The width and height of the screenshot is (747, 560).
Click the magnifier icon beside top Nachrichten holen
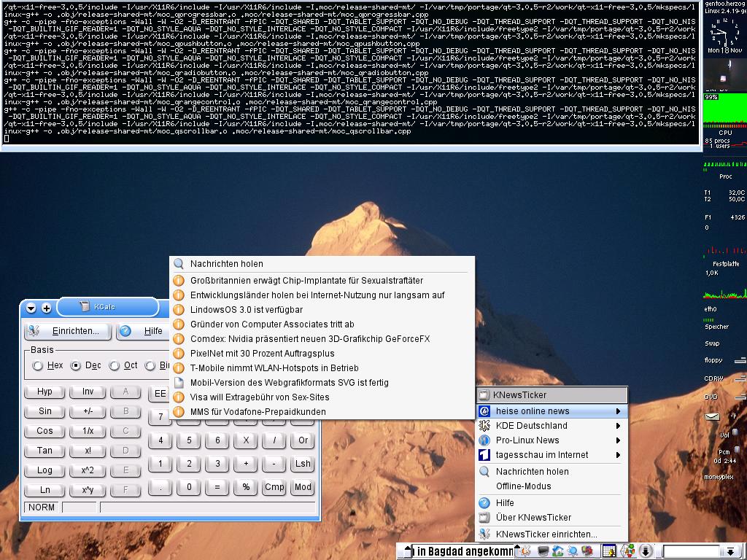pos(179,263)
